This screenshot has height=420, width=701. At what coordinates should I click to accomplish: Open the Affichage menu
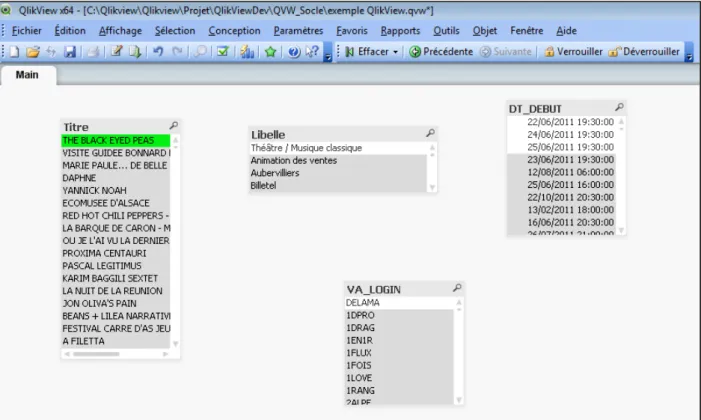(x=120, y=31)
